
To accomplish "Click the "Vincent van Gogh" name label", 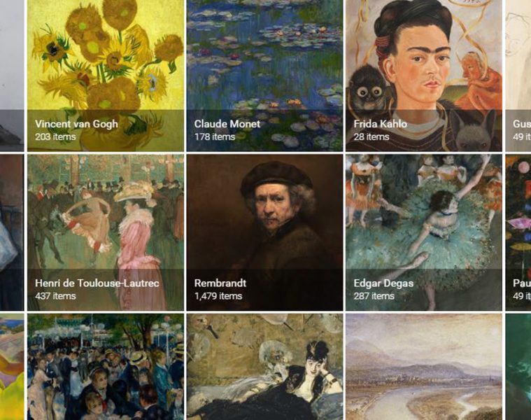I will point(76,124).
